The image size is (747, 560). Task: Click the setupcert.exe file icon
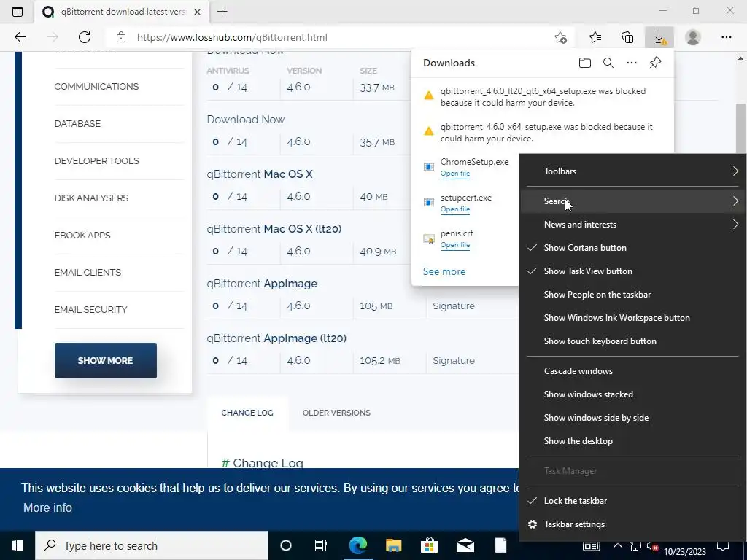(x=429, y=203)
